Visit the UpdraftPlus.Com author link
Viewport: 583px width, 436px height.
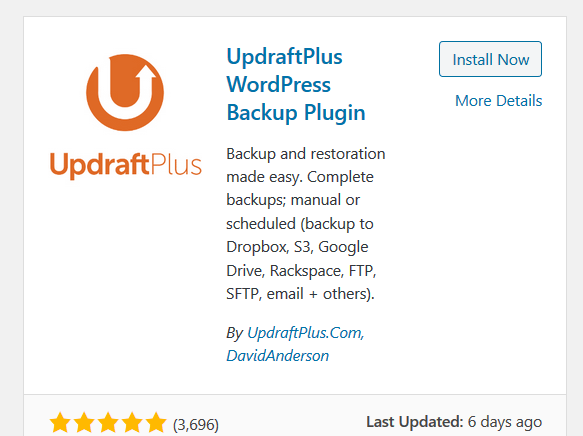[306, 333]
